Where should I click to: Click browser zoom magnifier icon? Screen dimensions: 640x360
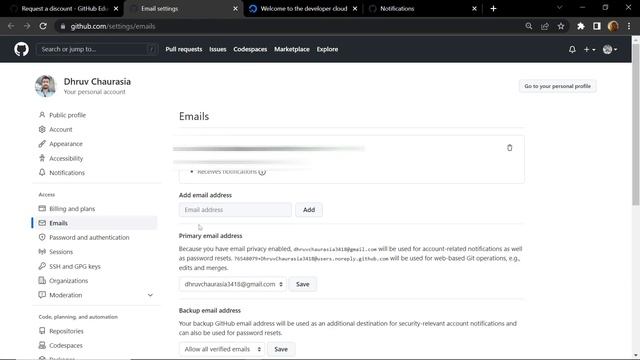tap(529, 26)
